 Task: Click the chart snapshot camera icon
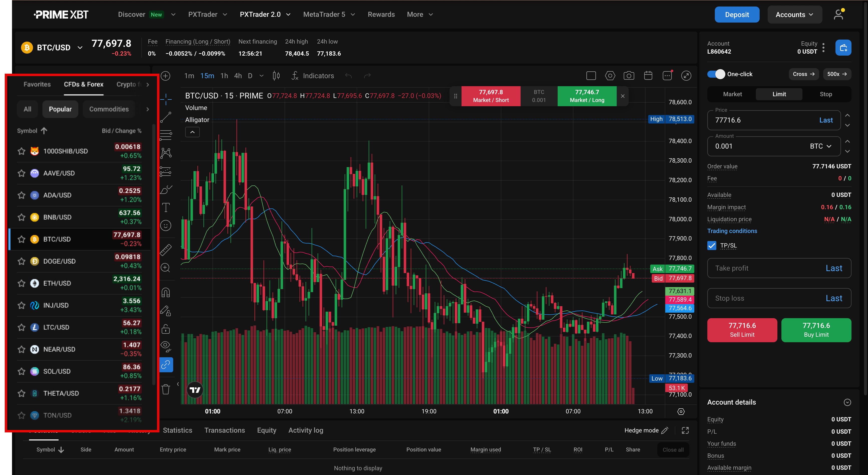629,76
